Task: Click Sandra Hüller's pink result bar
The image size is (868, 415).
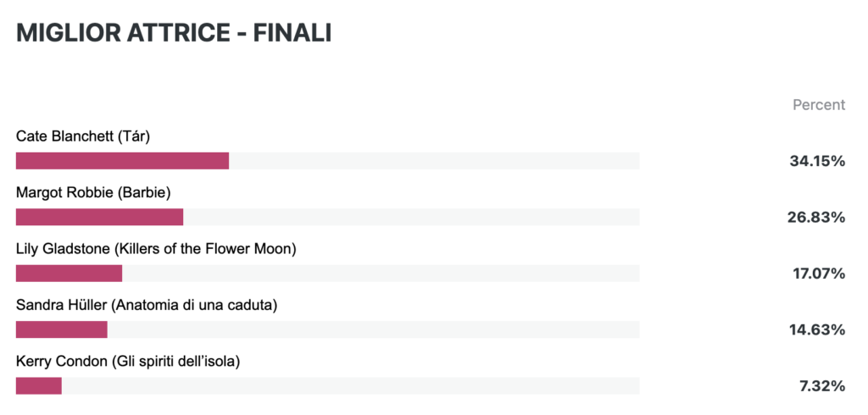Action: (x=61, y=329)
